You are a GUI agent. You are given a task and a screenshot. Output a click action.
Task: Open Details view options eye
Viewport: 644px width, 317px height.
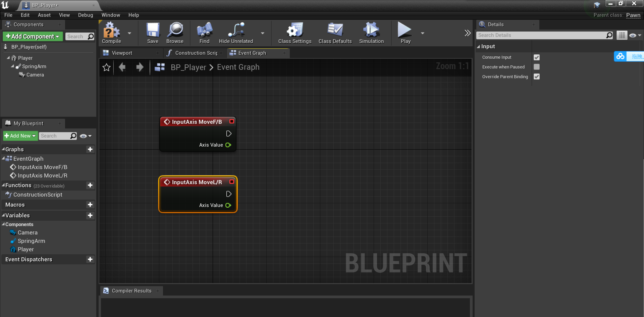(x=635, y=35)
